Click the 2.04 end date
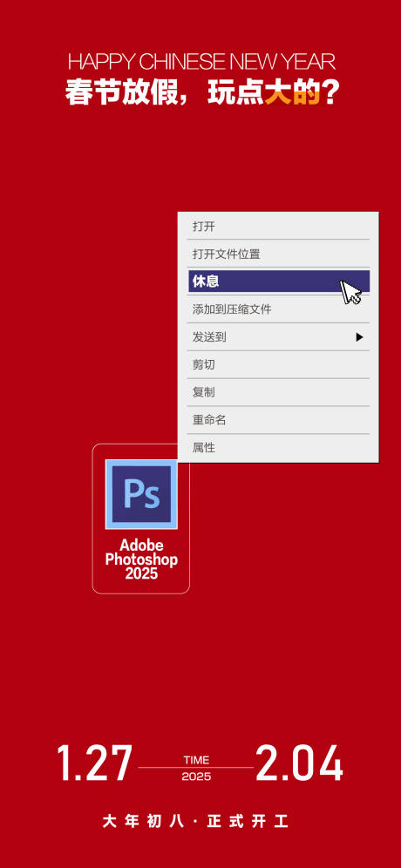Screen dimensions: 401x868 point(300,763)
